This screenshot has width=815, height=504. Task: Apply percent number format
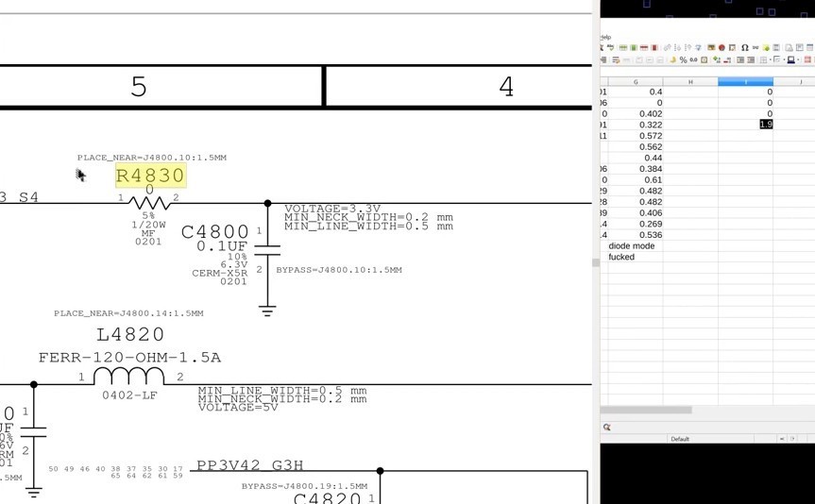pos(683,59)
